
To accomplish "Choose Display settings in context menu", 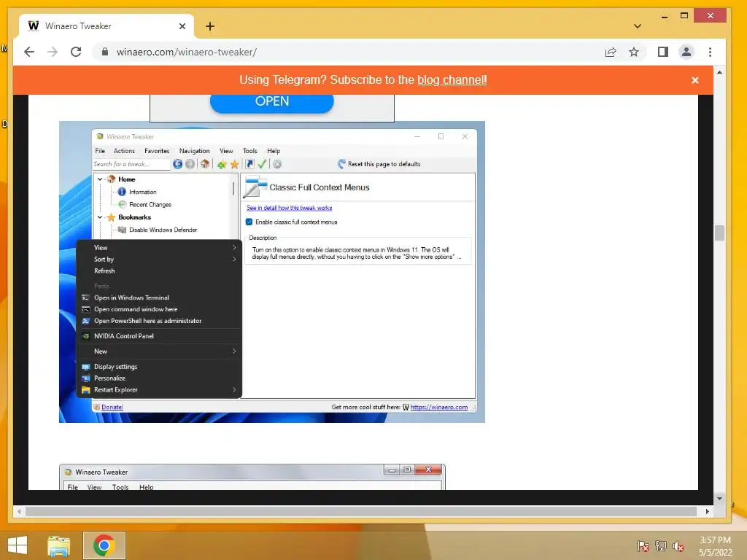I will (159, 367).
